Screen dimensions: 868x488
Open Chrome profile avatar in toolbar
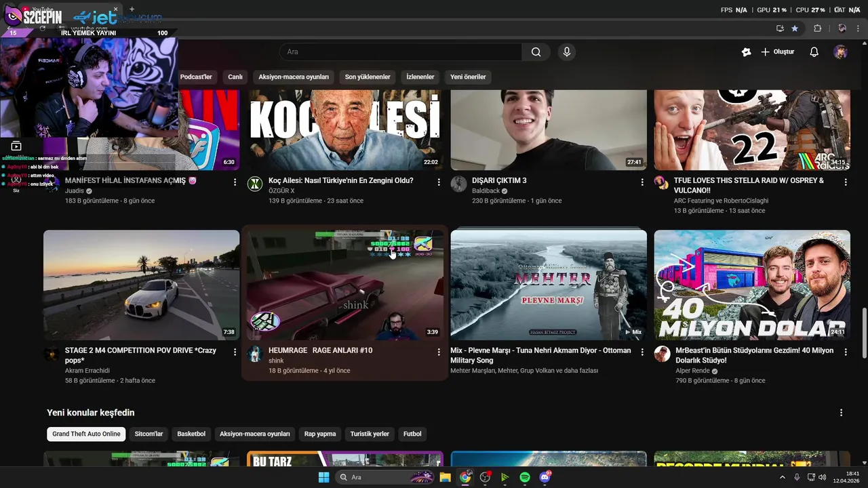(x=842, y=28)
